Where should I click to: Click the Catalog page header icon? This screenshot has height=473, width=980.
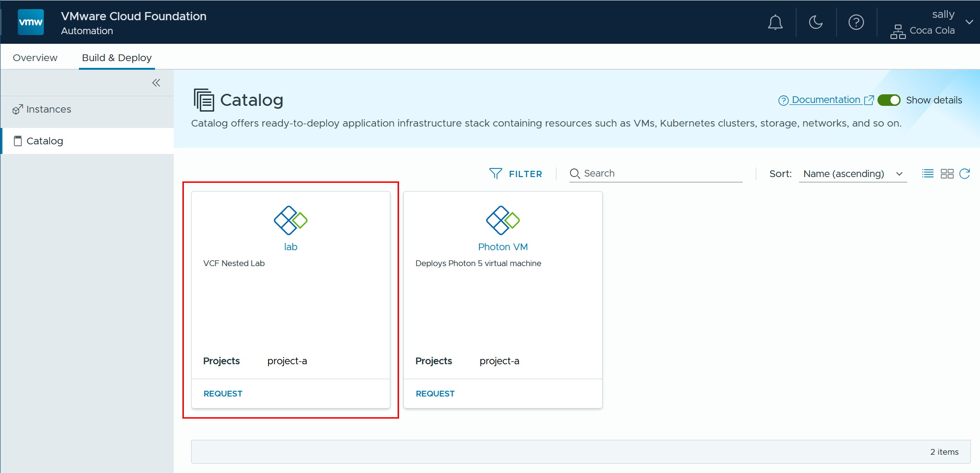coord(204,100)
